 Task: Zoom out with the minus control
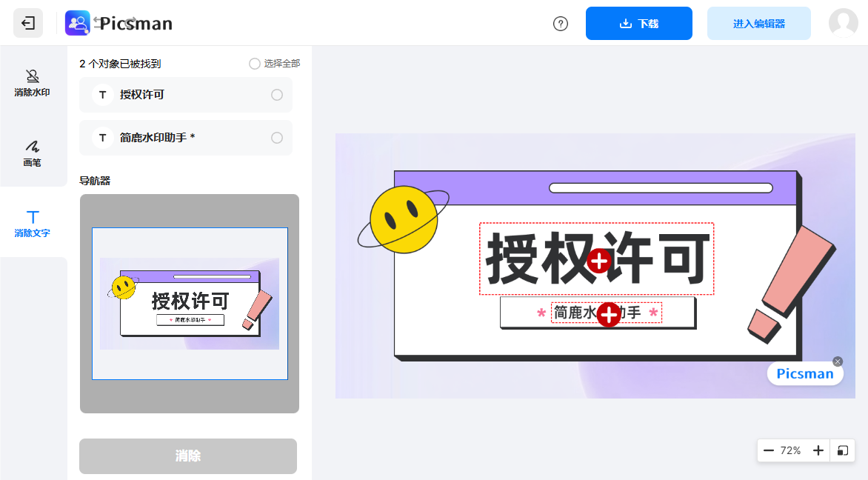click(769, 450)
